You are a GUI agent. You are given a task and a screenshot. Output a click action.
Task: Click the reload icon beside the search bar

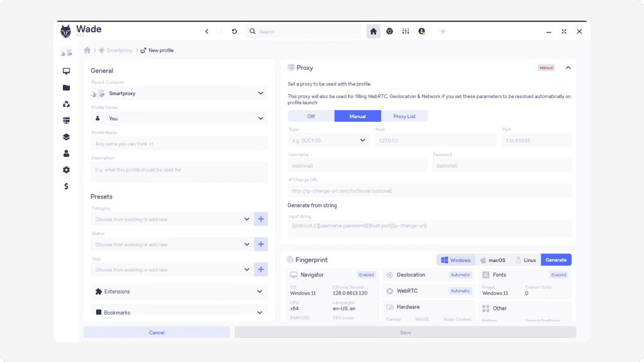(x=235, y=31)
